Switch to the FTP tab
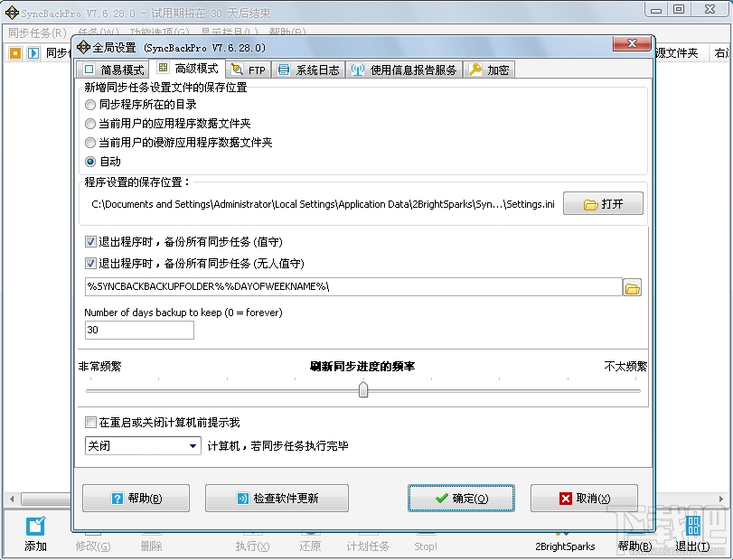 pyautogui.click(x=247, y=68)
